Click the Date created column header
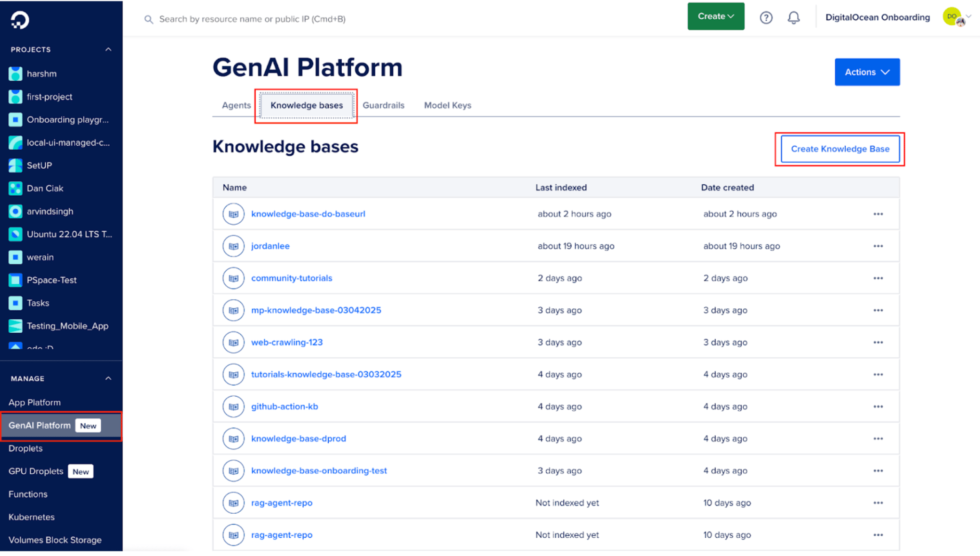This screenshot has height=556, width=980. click(x=727, y=188)
